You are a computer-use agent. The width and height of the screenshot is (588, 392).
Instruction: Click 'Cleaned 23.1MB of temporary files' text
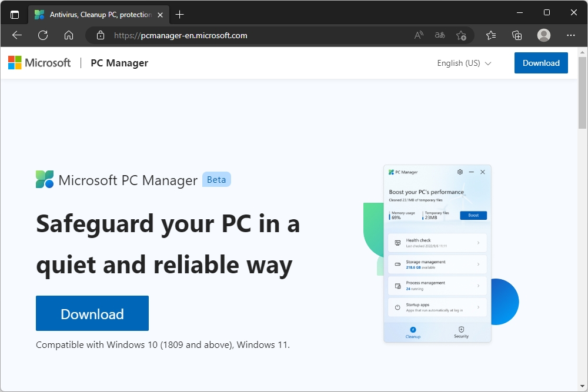tap(416, 200)
